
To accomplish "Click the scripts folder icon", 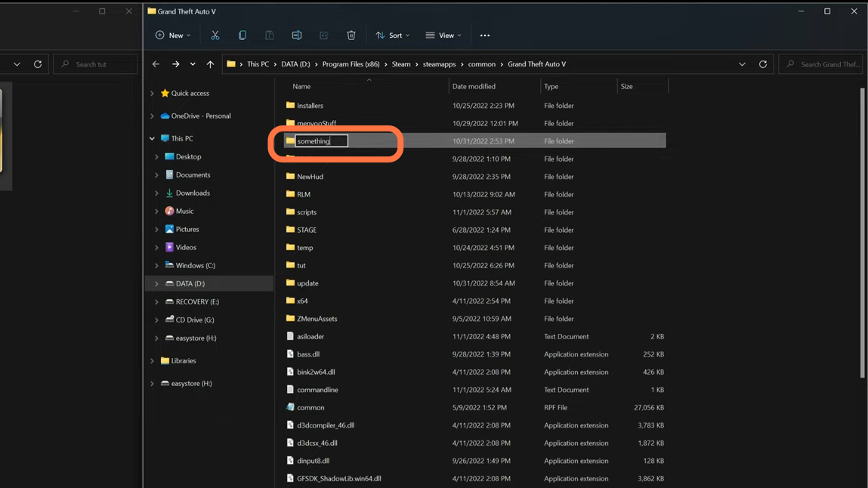I will [x=290, y=212].
